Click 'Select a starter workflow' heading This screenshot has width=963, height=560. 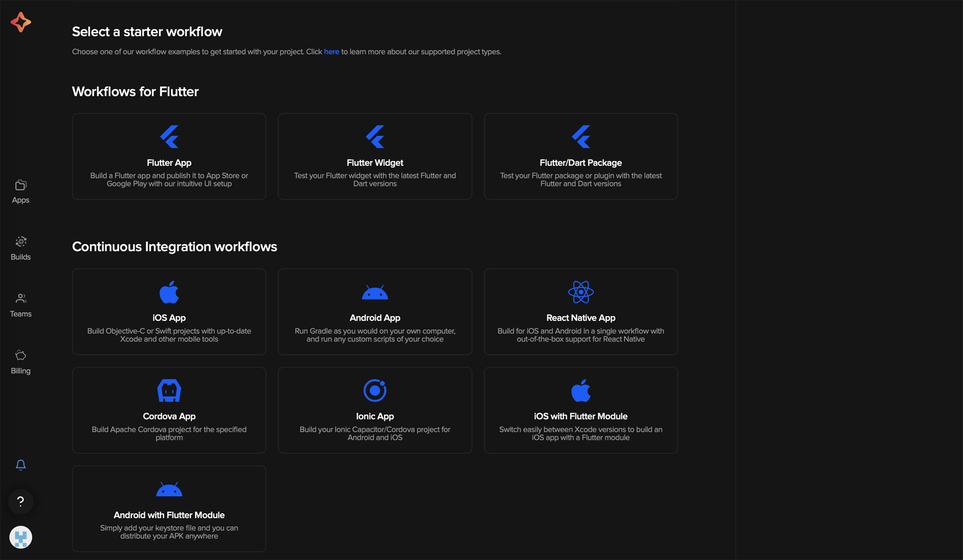pos(147,32)
